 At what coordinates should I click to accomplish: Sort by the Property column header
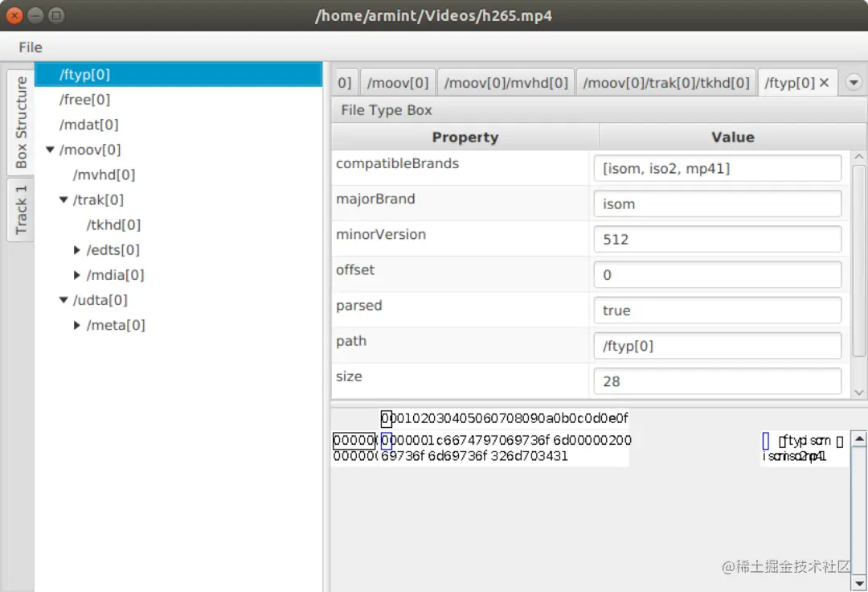click(465, 137)
